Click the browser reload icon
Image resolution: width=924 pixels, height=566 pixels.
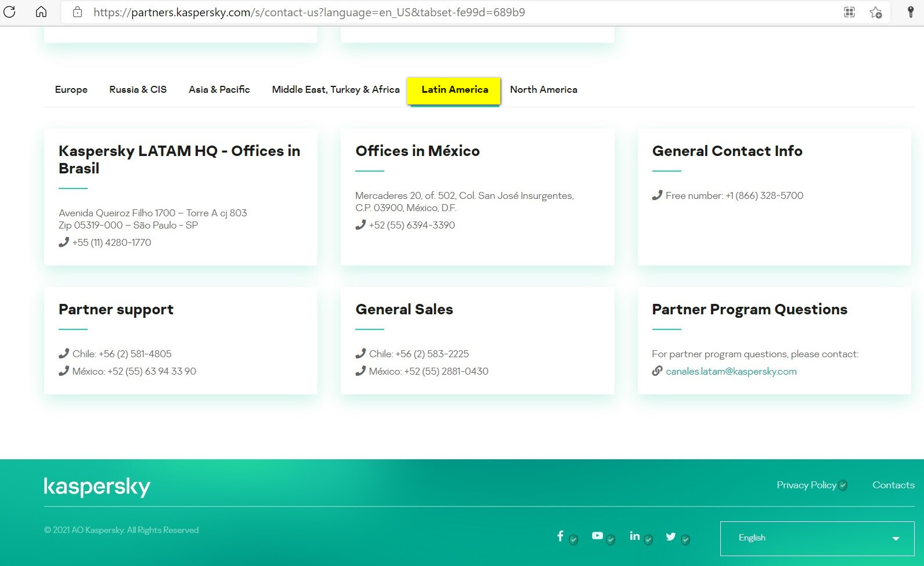click(x=10, y=12)
